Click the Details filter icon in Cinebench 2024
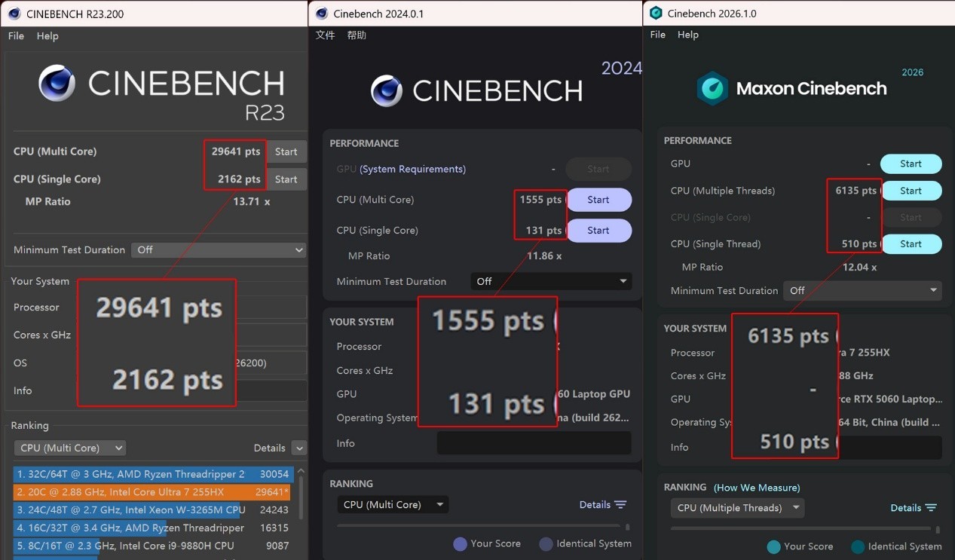 tap(620, 505)
